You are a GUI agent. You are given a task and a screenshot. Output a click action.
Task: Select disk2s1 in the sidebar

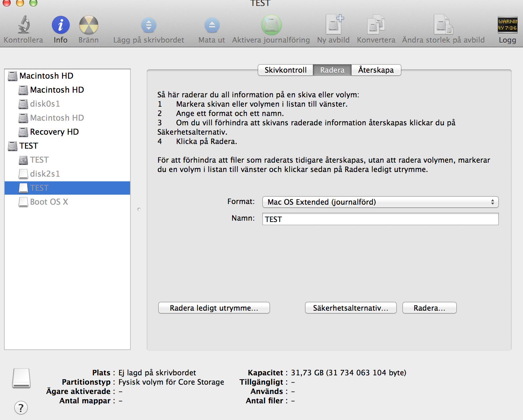(x=67, y=174)
